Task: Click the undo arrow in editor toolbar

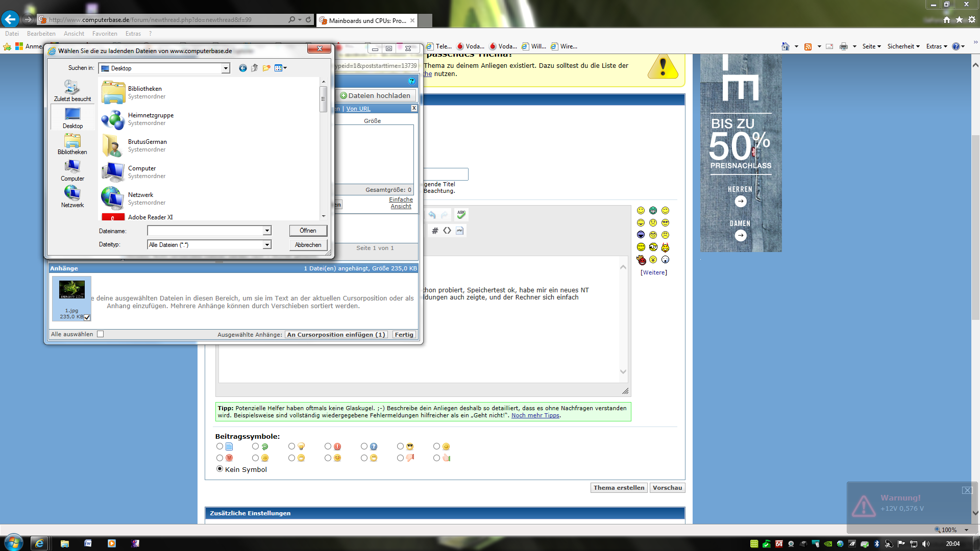Action: (432, 215)
